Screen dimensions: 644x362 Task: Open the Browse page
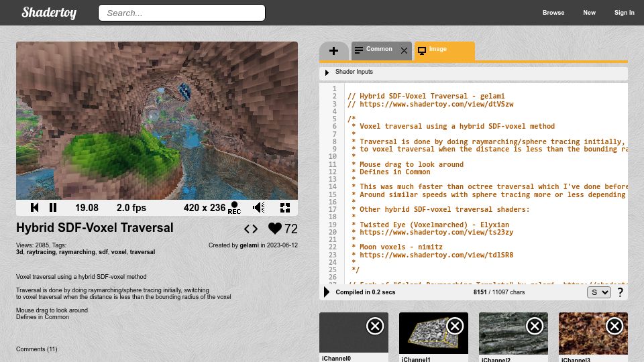click(553, 13)
